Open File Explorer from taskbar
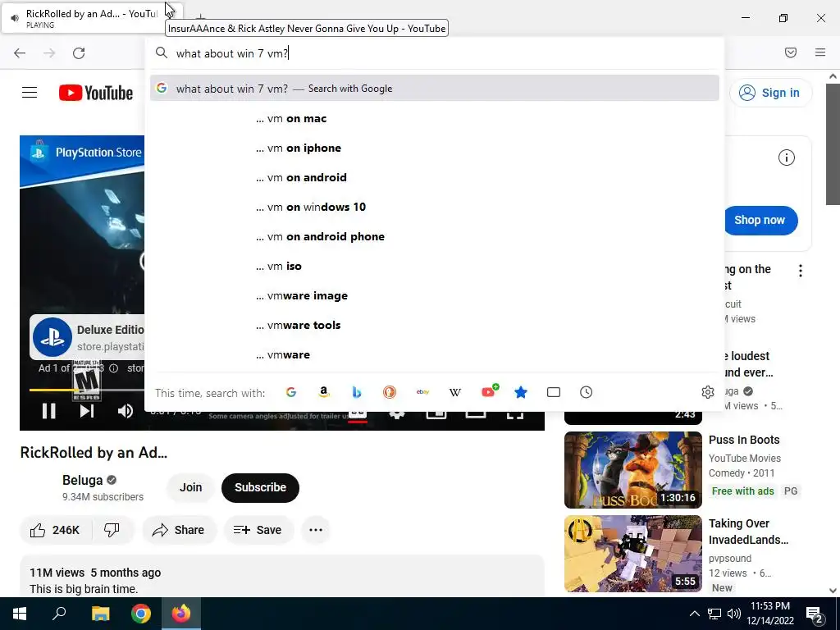Screen dimensions: 840x630 tap(100, 614)
